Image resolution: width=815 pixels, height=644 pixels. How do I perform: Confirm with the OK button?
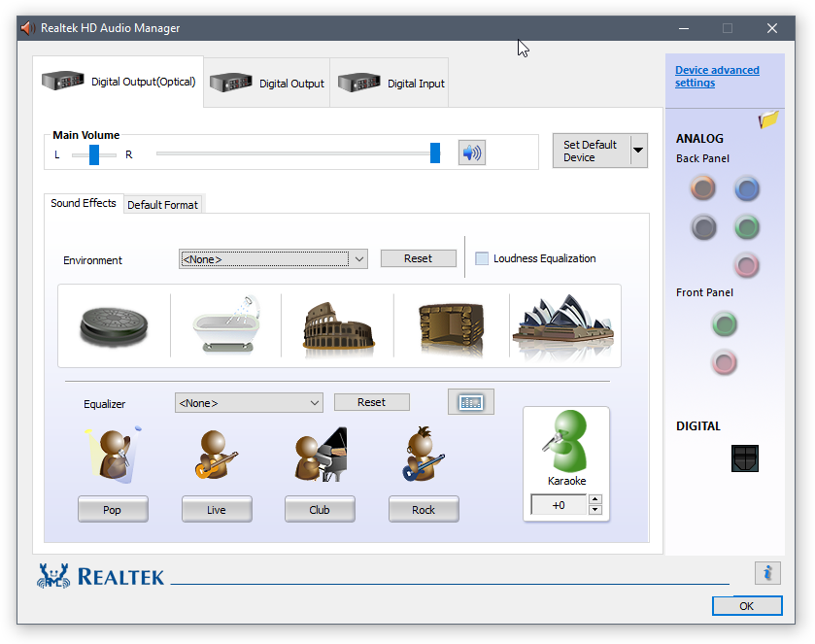[x=747, y=605]
